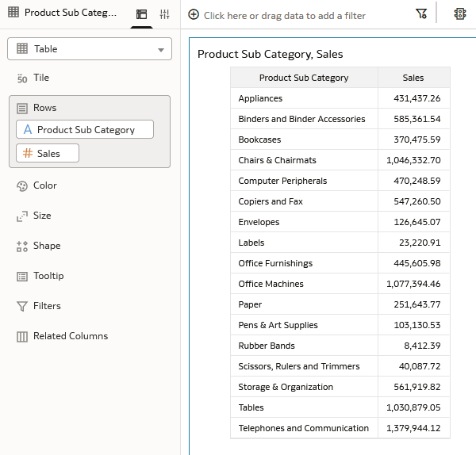
Task: Click the filter bar options funnel icon
Action: point(421,13)
